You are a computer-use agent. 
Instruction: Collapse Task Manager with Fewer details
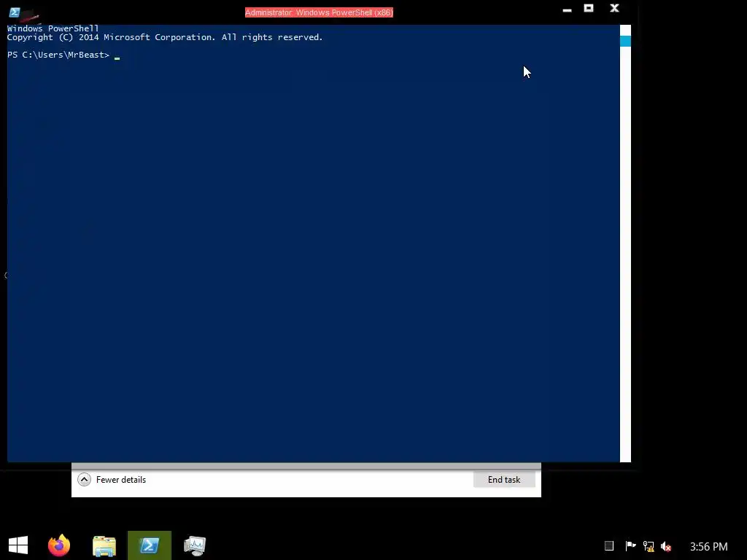click(x=112, y=480)
